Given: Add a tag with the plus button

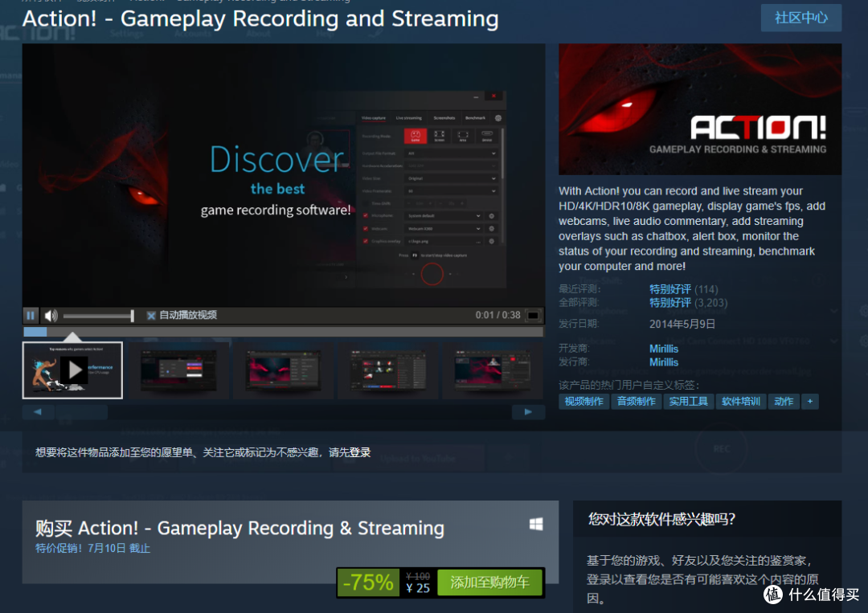Looking at the screenshot, I should click(x=810, y=402).
